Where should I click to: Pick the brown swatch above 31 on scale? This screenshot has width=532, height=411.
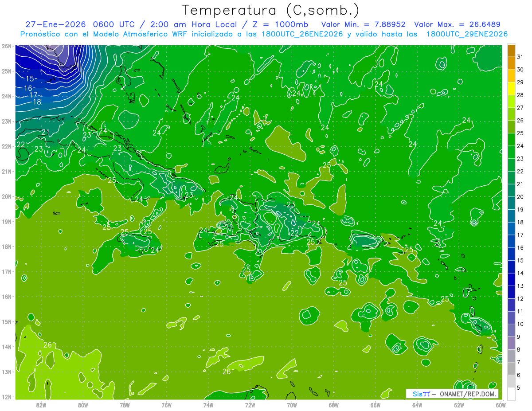coord(511,51)
